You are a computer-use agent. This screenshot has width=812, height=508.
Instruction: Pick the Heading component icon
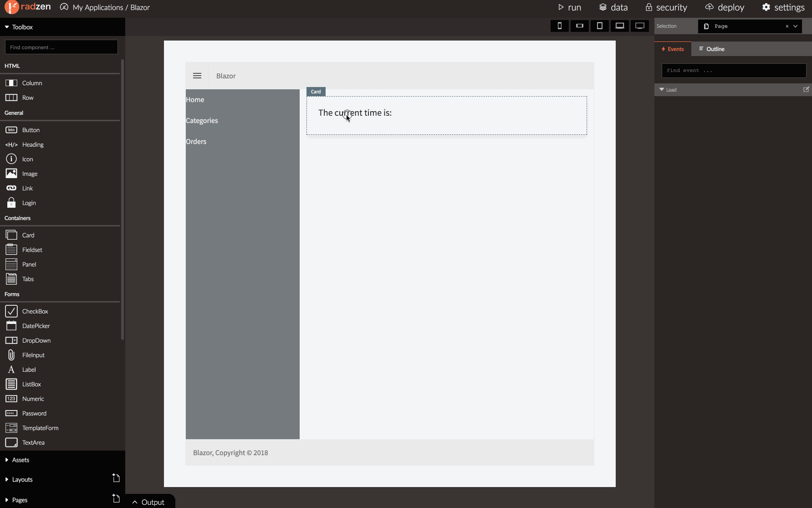pos(11,144)
